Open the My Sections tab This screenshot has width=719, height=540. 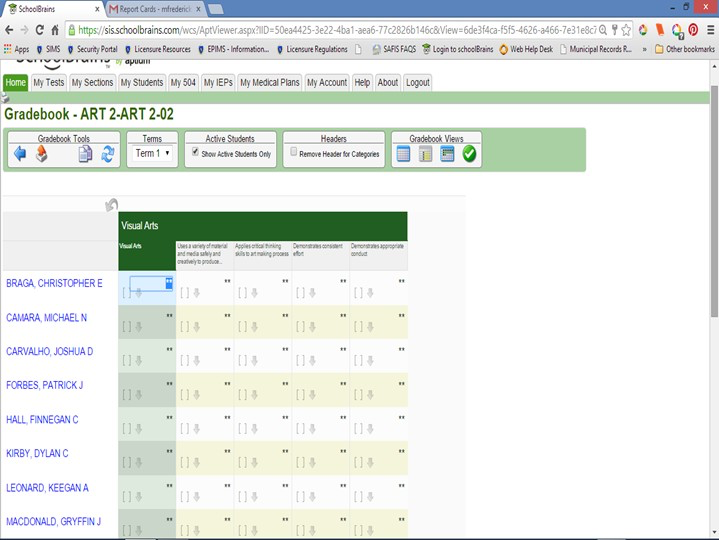click(x=92, y=83)
